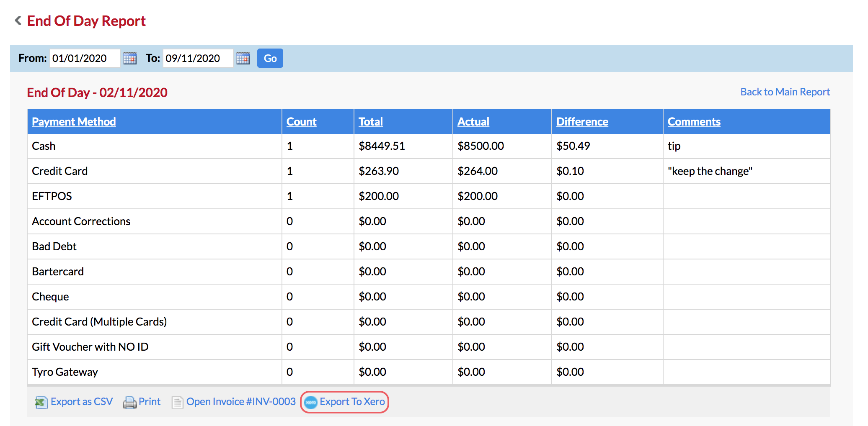Select the Bad Debt row label
868x426 pixels.
click(x=54, y=246)
